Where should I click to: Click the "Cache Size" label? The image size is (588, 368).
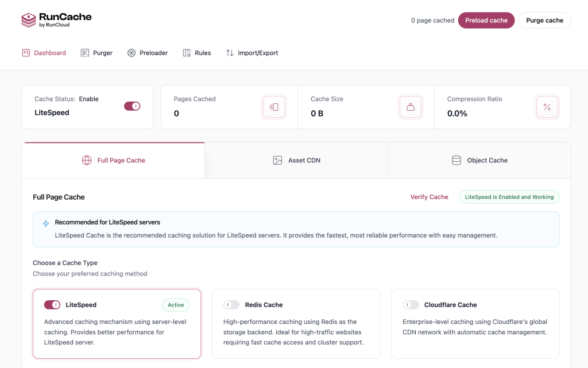pos(327,99)
